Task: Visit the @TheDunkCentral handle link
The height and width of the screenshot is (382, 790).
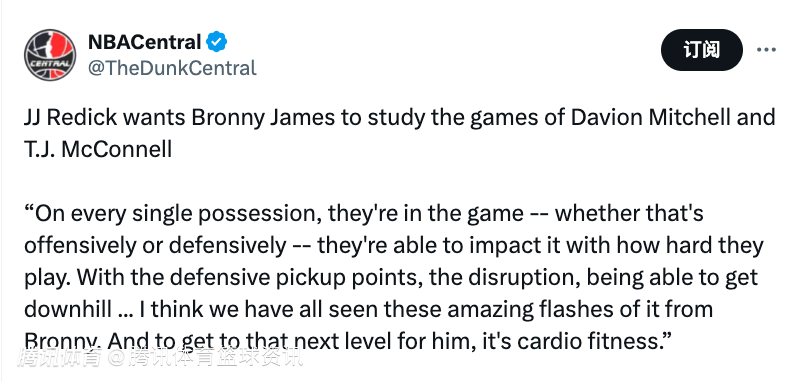Action: point(172,68)
